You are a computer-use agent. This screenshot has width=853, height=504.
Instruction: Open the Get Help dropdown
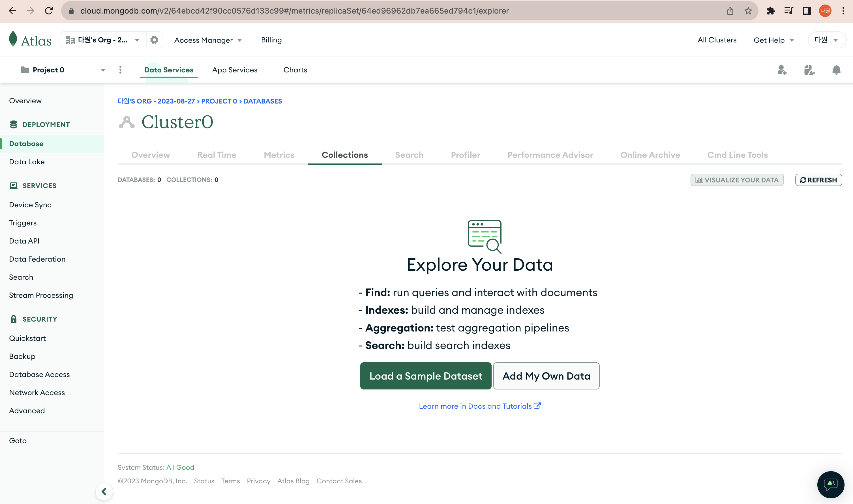[773, 40]
